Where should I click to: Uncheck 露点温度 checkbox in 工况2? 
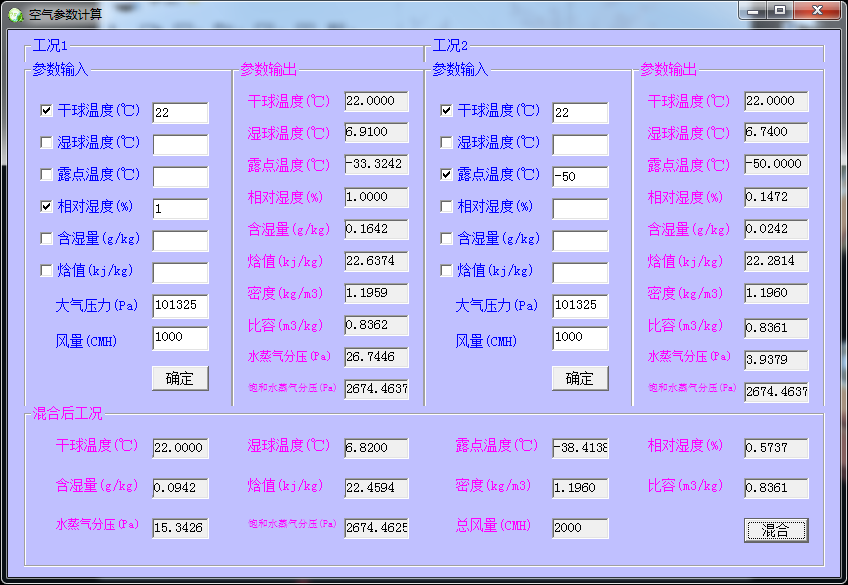446,174
